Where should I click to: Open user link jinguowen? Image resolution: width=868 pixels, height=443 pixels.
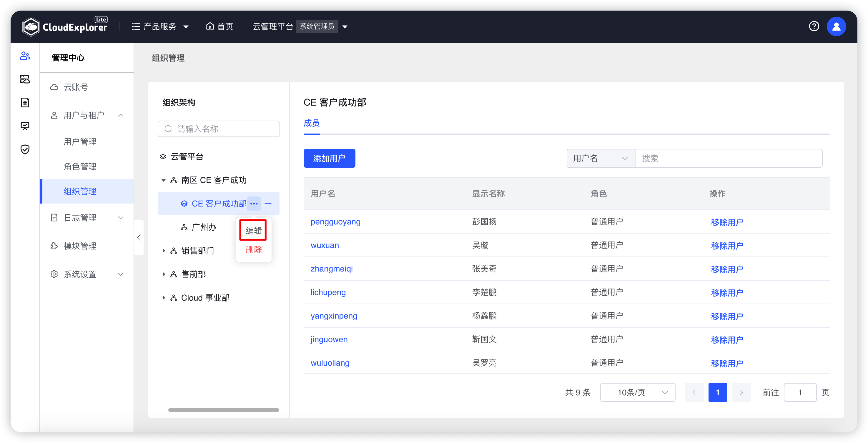[329, 339]
